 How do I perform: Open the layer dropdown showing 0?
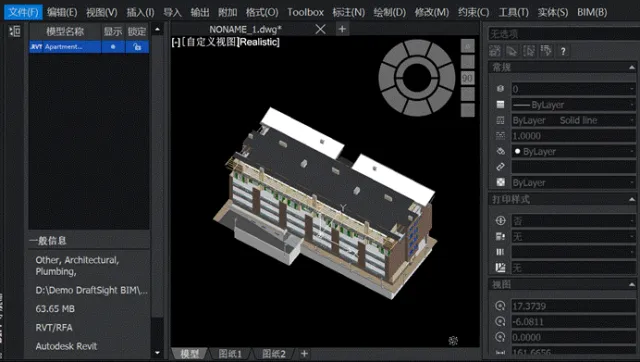(x=573, y=89)
